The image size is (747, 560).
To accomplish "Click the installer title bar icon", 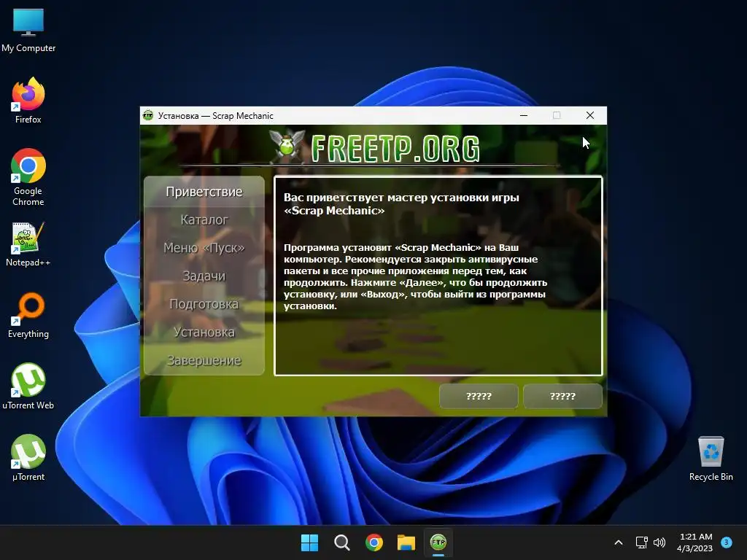I will coord(148,115).
